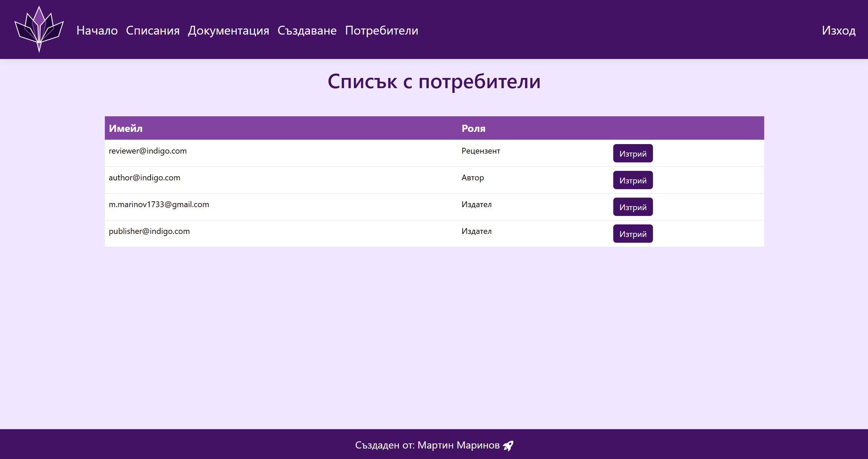The height and width of the screenshot is (459, 868).
Task: Click the rocket icon in the footer
Action: pyautogui.click(x=508, y=445)
